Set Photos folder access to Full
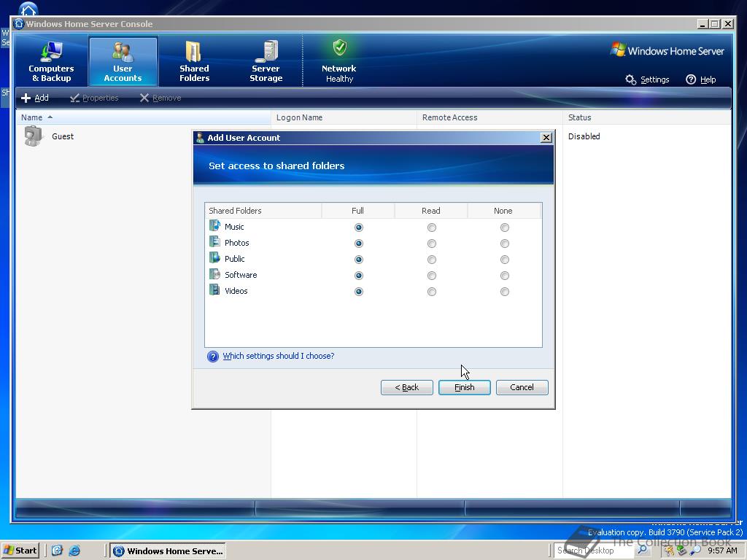The width and height of the screenshot is (747, 560). [359, 244]
